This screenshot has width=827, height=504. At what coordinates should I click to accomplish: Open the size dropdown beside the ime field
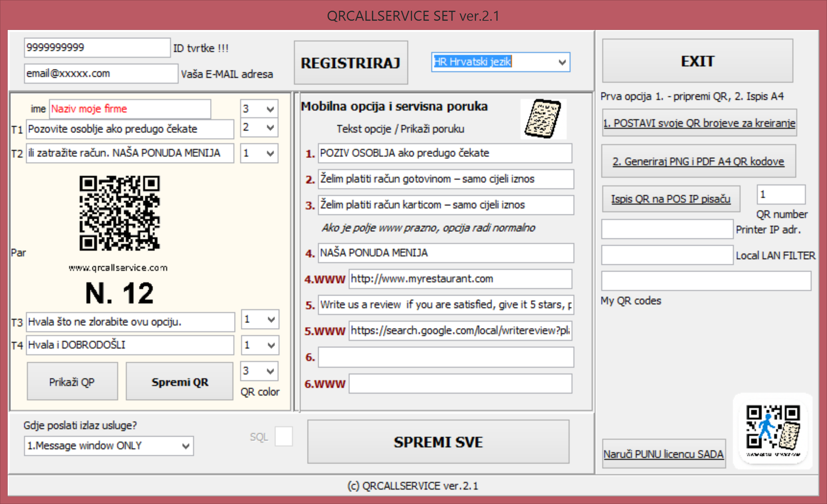[259, 109]
